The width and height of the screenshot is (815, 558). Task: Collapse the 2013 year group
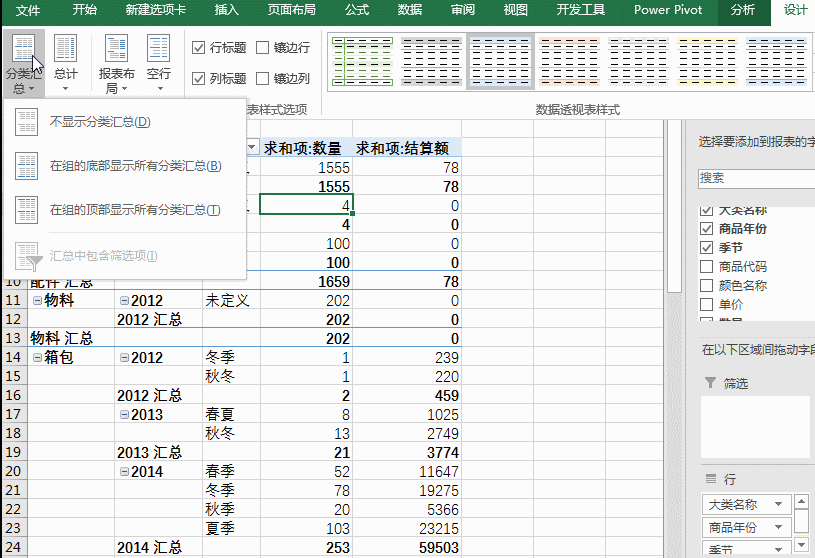click(x=123, y=414)
